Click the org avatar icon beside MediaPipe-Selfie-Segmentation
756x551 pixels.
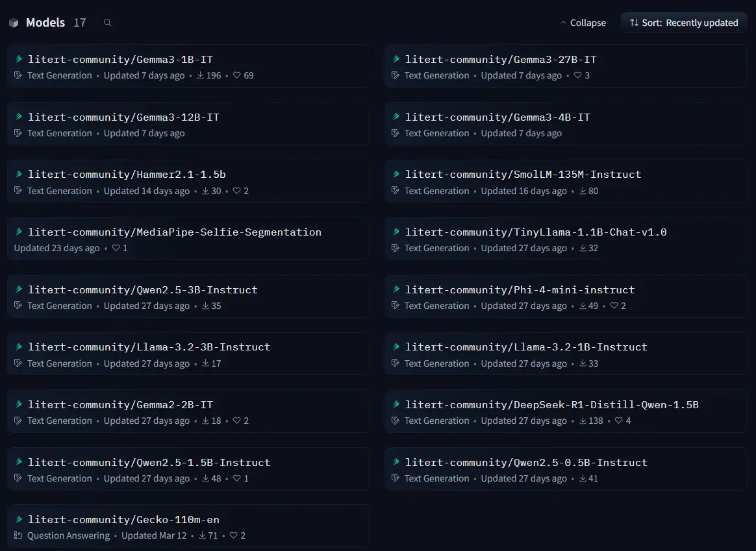[x=19, y=232]
